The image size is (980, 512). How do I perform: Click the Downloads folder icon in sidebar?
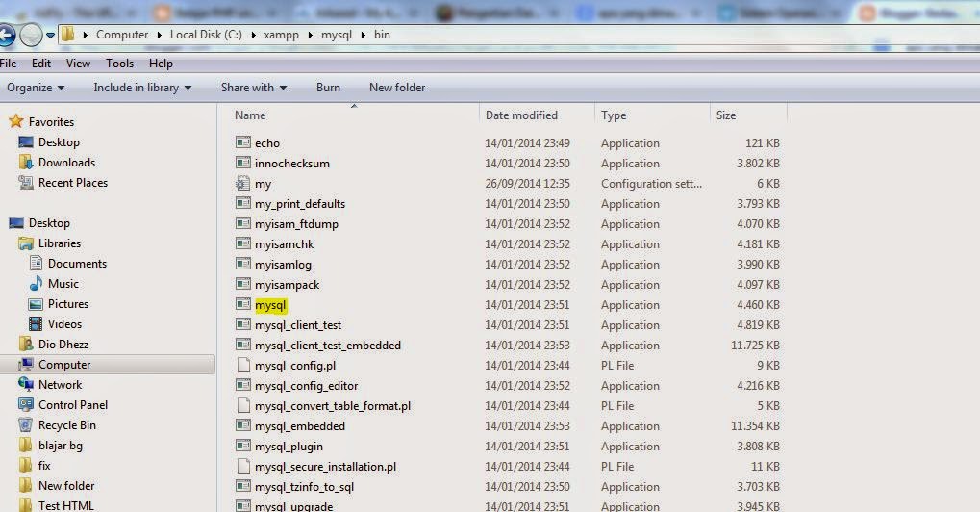[26, 162]
